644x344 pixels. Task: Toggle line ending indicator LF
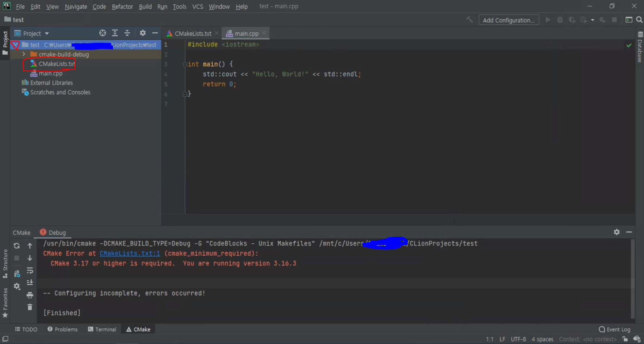[503, 339]
